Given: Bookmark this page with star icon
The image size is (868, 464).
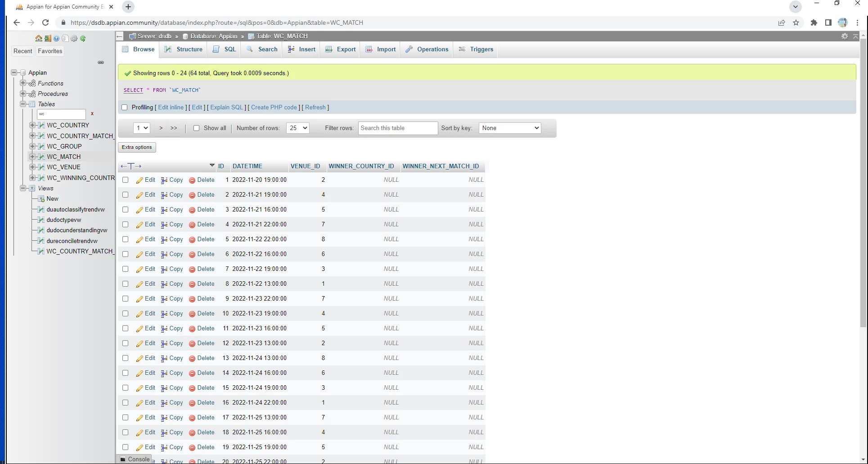Looking at the screenshot, I should click(x=796, y=23).
